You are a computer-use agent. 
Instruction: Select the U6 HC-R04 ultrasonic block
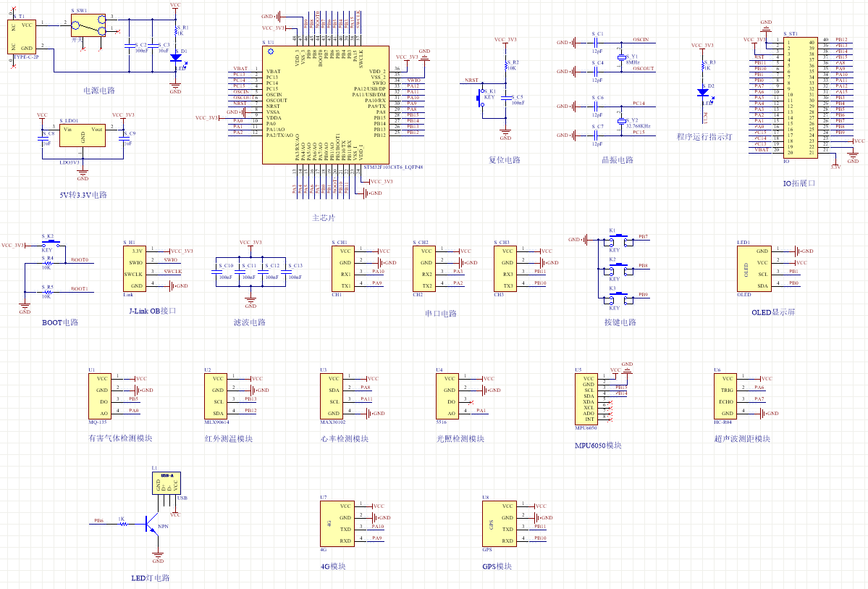pyautogui.click(x=725, y=396)
